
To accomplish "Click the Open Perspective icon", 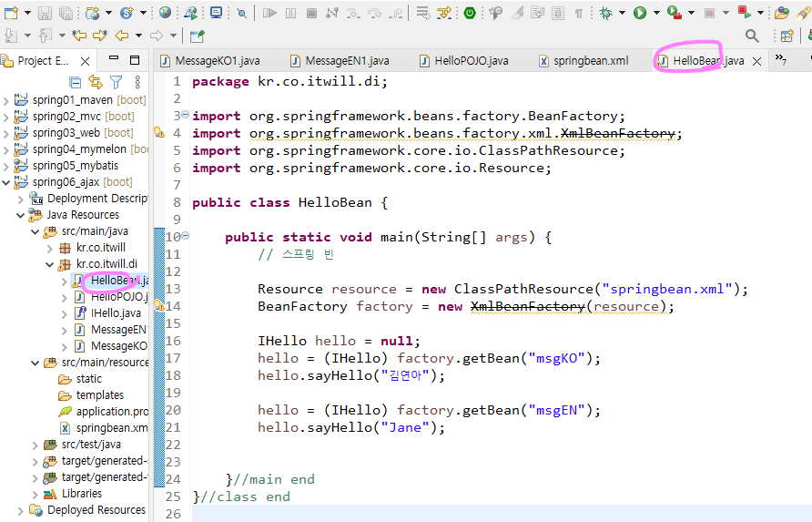I will click(x=787, y=36).
